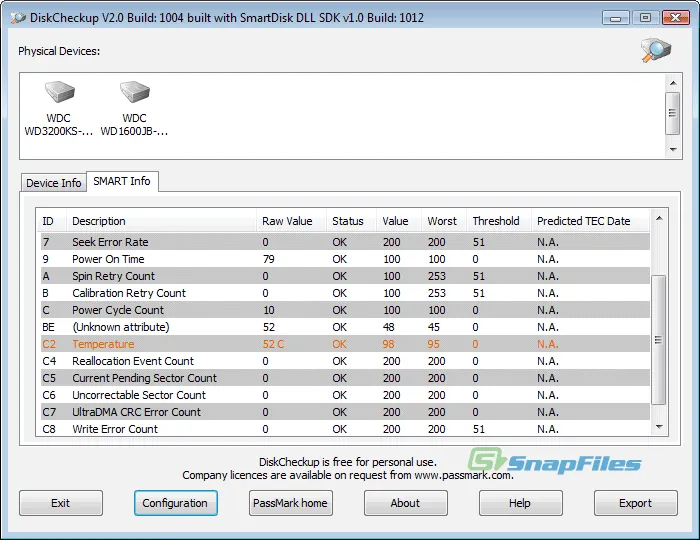This screenshot has width=700, height=540.
Task: Click raw value 10 for Power Cycle Count
Action: 269,310
